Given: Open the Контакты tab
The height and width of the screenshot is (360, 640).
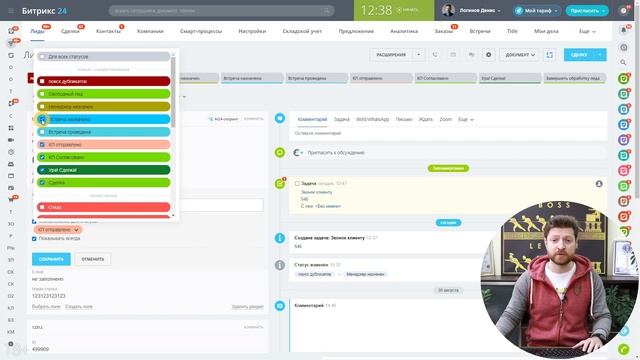Looking at the screenshot, I should coord(108,31).
